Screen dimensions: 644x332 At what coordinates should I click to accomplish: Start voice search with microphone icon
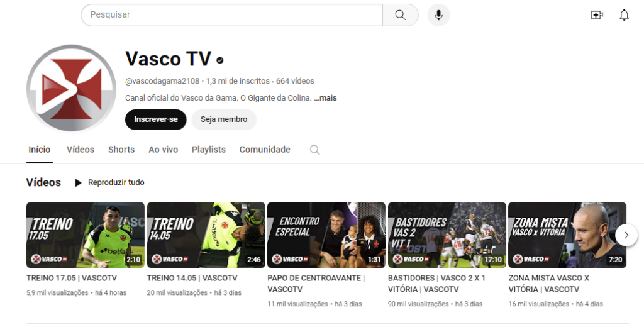(x=438, y=15)
